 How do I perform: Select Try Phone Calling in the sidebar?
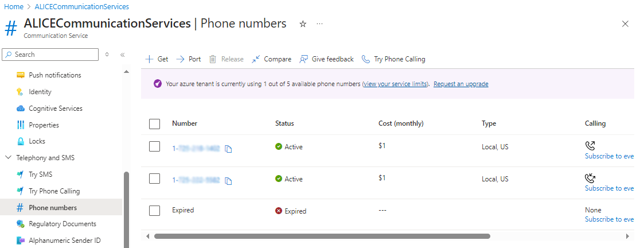54,191
